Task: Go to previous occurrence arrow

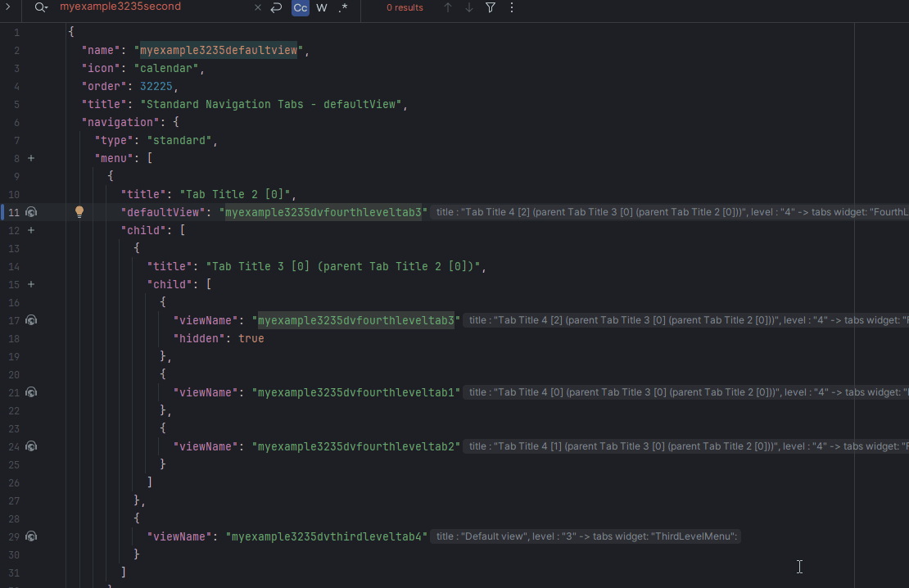Action: click(x=448, y=7)
